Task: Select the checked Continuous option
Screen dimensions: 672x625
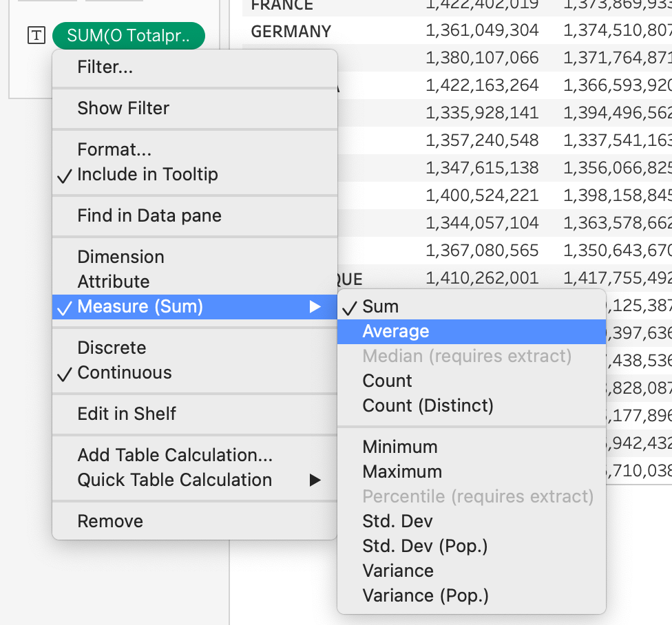Action: [125, 372]
